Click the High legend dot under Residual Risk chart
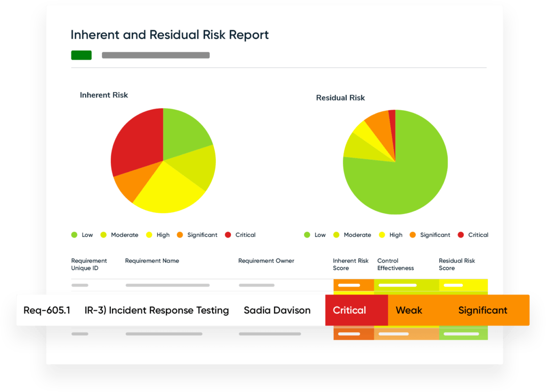Viewport: 546px width, 392px height. (382, 235)
